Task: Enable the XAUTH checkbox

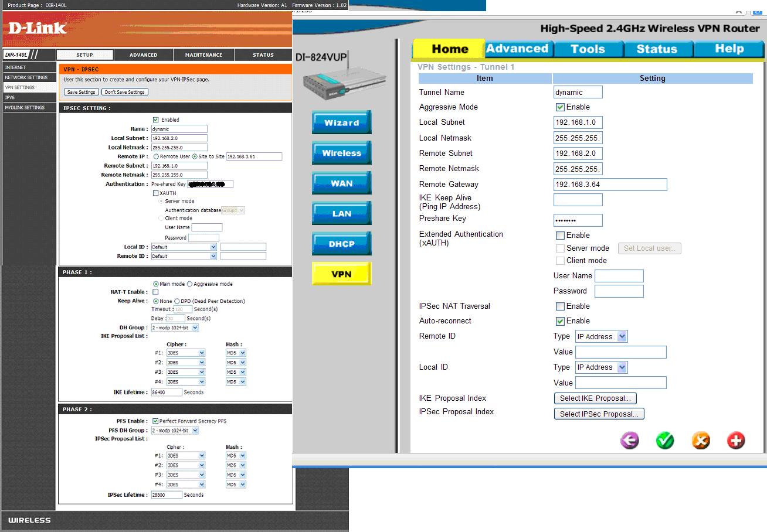Action: [x=155, y=193]
